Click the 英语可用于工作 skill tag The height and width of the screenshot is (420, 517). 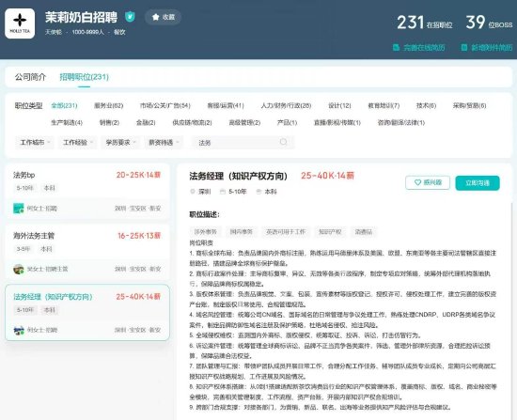286,232
